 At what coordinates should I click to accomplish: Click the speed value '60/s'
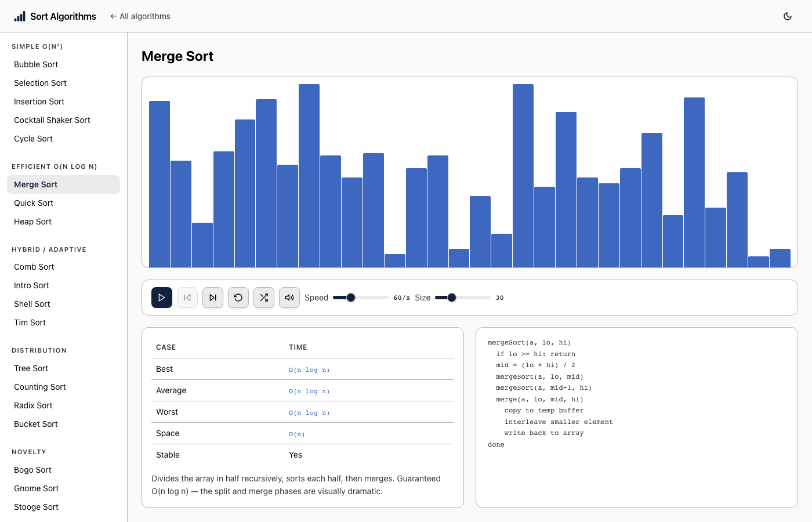[x=402, y=298]
